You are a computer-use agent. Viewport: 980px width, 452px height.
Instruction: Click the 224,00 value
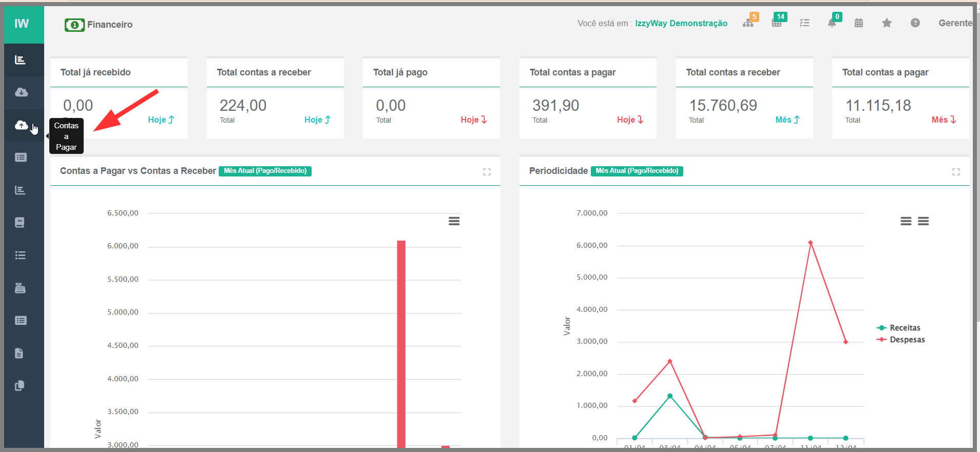pyautogui.click(x=243, y=106)
